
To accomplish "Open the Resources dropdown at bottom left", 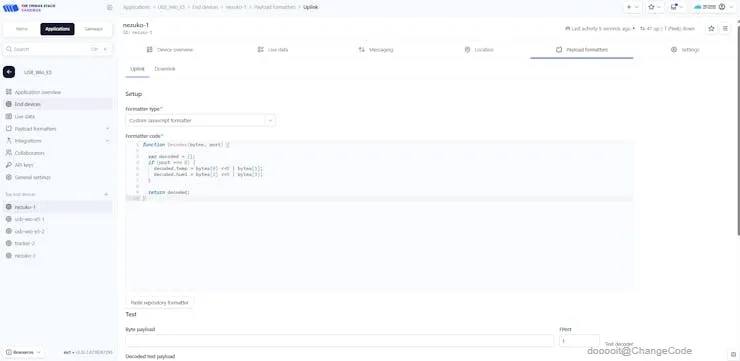I will (x=24, y=353).
